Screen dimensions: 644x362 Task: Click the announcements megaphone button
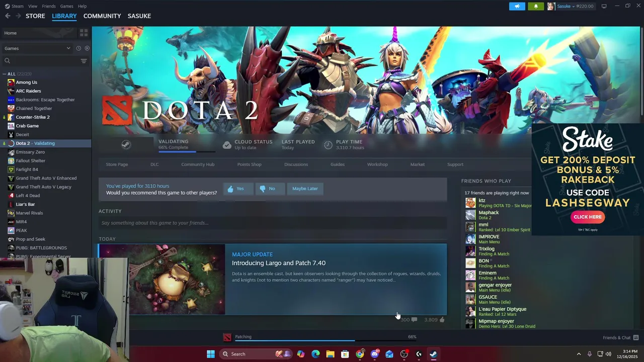click(517, 6)
